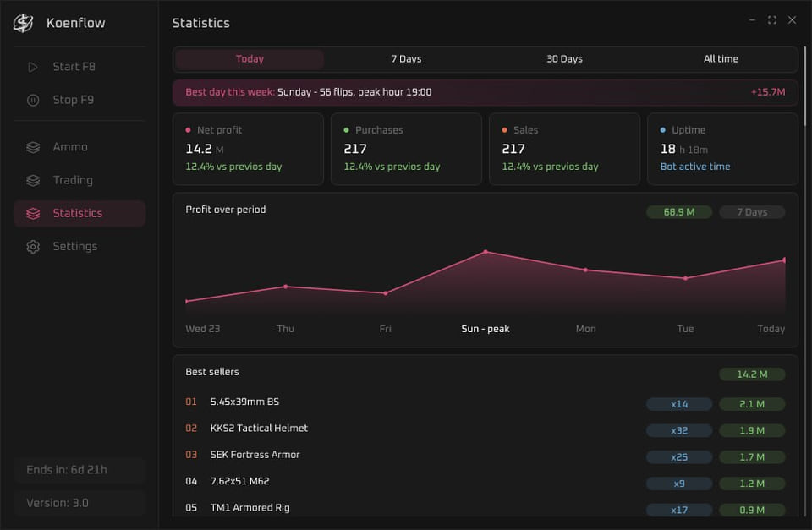Click the Ends in: 6d 21h box
This screenshot has width=812, height=530.
(x=80, y=470)
